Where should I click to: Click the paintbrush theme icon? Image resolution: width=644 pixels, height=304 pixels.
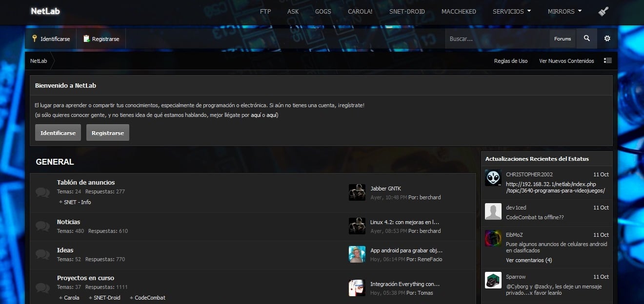(603, 12)
